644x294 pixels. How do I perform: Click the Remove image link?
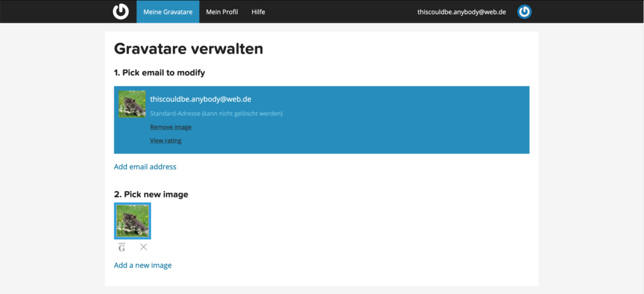(x=171, y=127)
